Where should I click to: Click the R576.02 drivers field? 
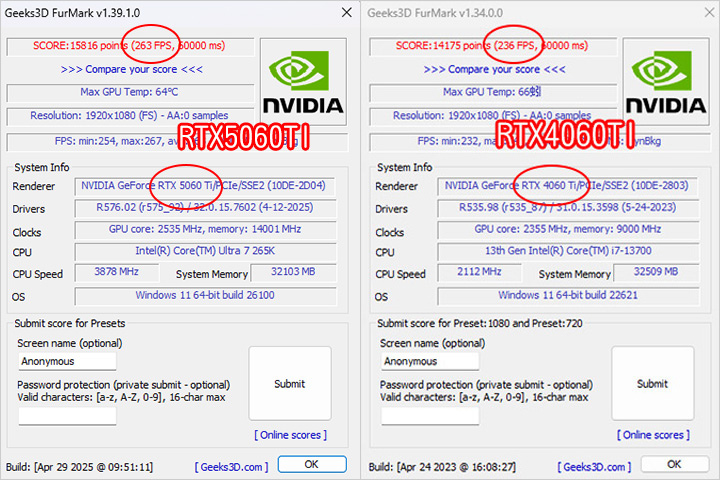click(205, 208)
